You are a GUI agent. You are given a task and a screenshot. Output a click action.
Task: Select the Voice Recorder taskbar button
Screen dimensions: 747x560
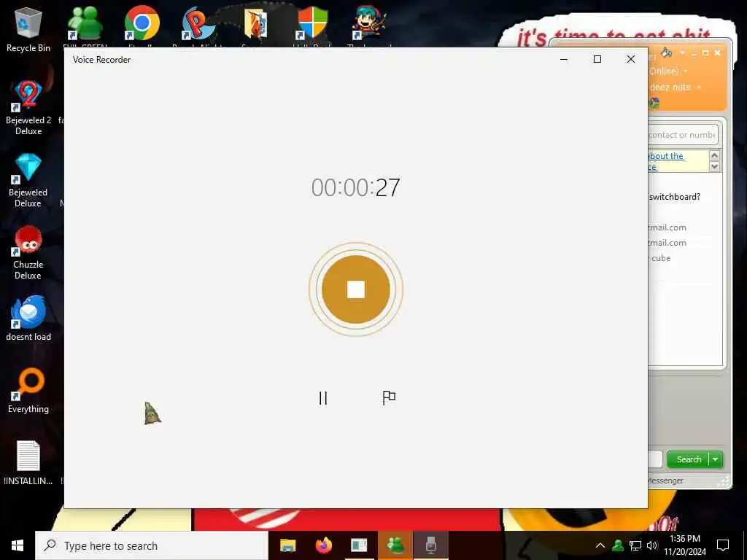(x=430, y=545)
